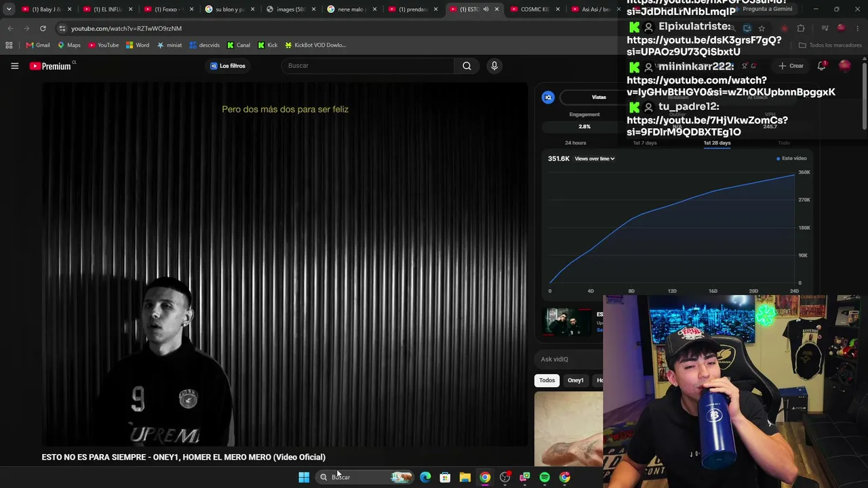Open Spotify from the taskbar
The height and width of the screenshot is (488, 868).
pyautogui.click(x=545, y=477)
